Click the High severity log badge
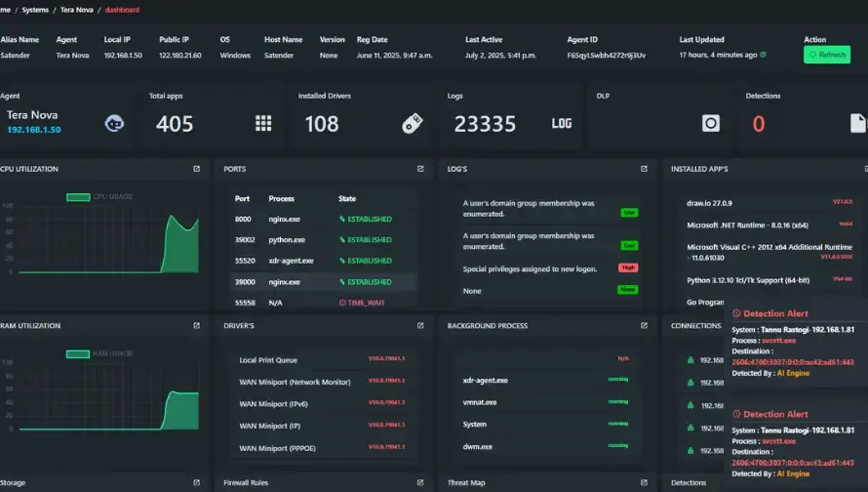 628,267
